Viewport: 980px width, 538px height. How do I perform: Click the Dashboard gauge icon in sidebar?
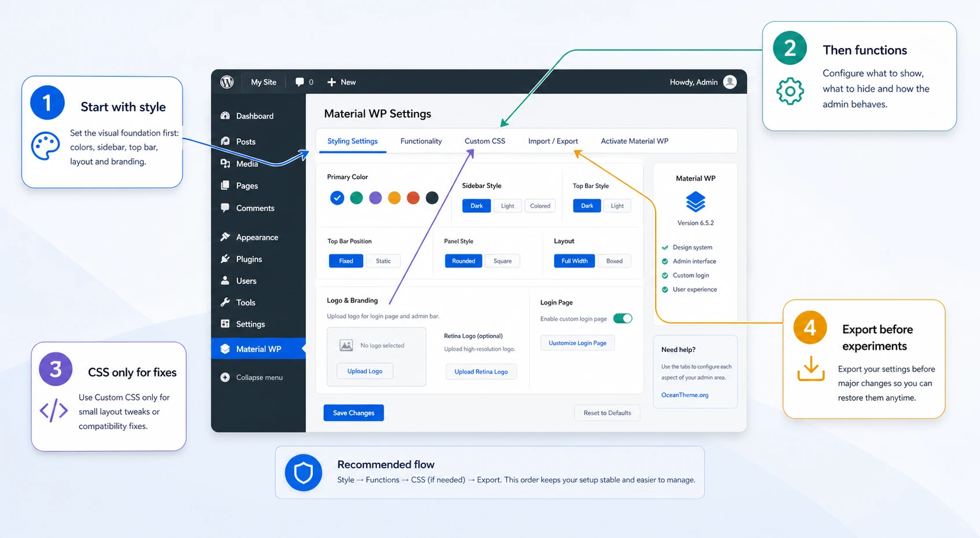click(225, 116)
